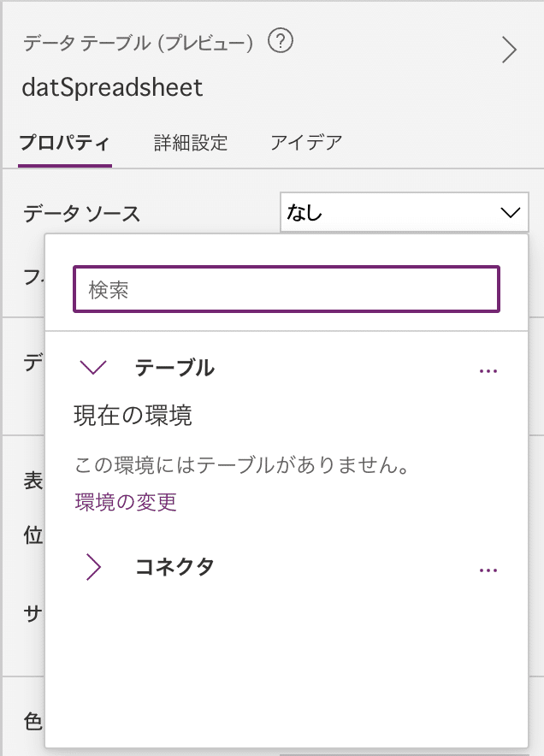Click the データ テーブル (プレビュー) title
The width and height of the screenshot is (544, 756).
tap(138, 44)
